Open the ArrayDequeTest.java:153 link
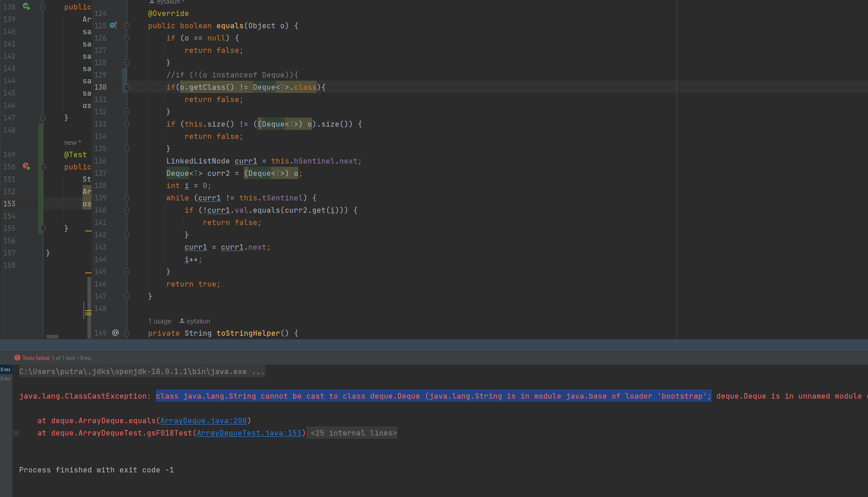Screen dimensions: 868x497 coord(249,433)
